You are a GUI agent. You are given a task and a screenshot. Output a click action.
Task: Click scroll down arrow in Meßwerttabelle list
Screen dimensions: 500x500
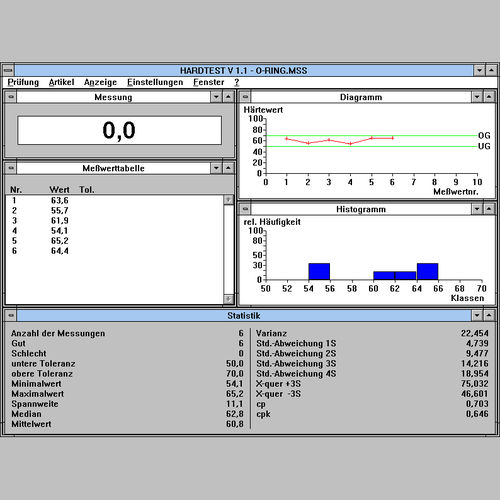pos(228,299)
